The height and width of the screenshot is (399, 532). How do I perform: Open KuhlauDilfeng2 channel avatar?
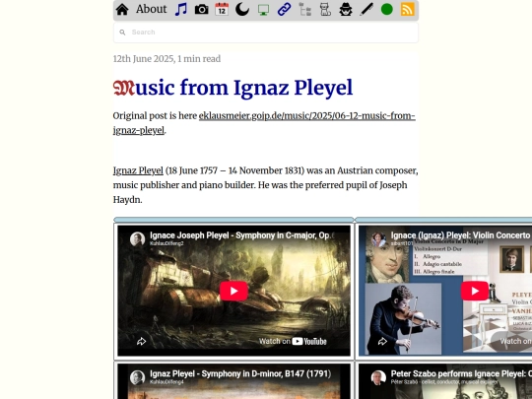pos(137,238)
